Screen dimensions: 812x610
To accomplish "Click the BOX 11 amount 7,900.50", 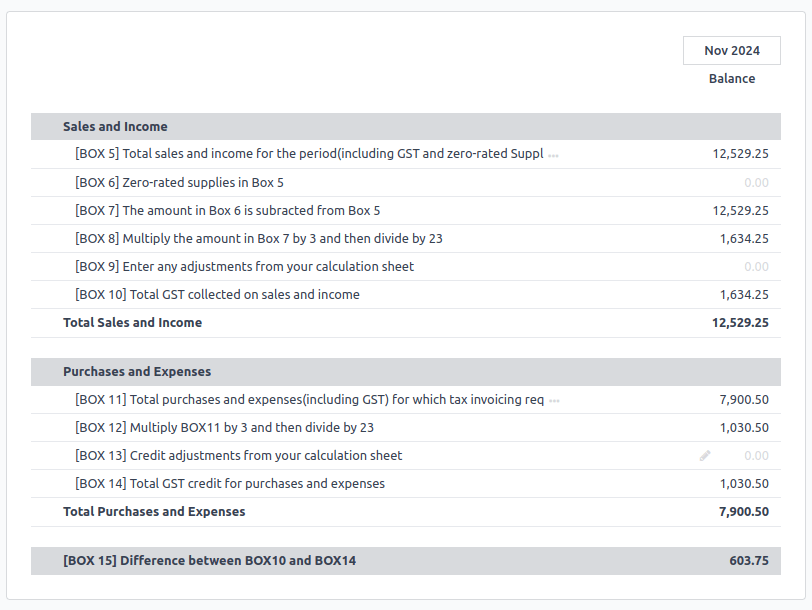I will pos(744,400).
